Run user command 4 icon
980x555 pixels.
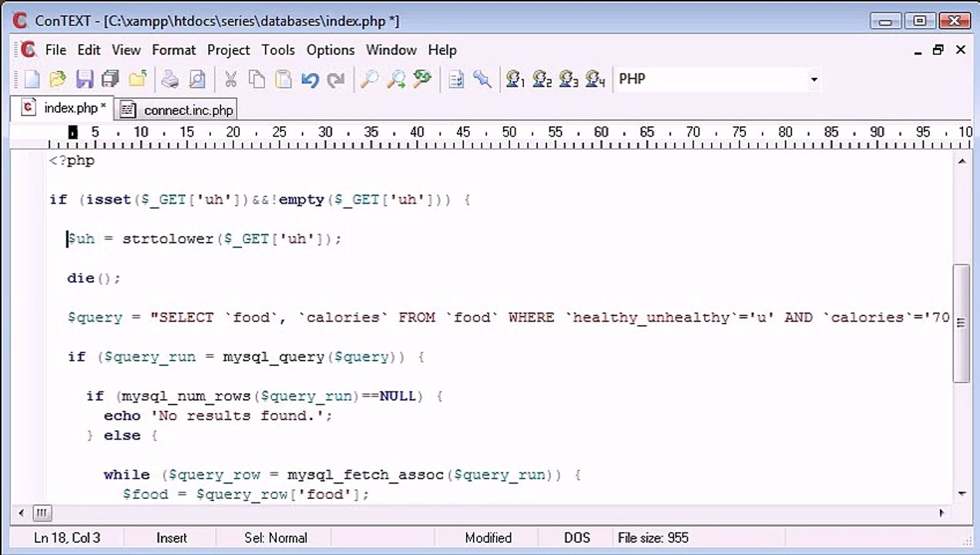pyautogui.click(x=595, y=79)
